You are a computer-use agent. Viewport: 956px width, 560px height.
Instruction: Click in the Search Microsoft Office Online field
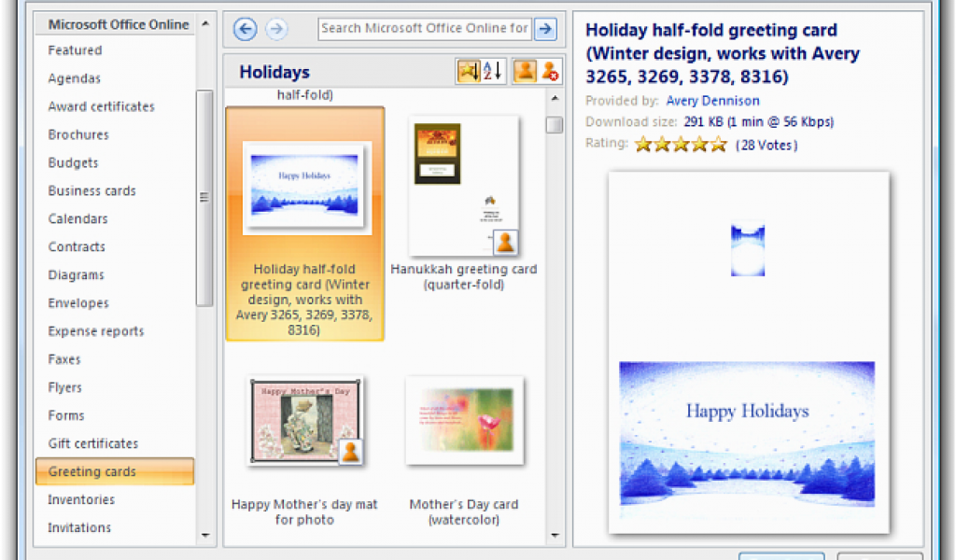pyautogui.click(x=425, y=29)
